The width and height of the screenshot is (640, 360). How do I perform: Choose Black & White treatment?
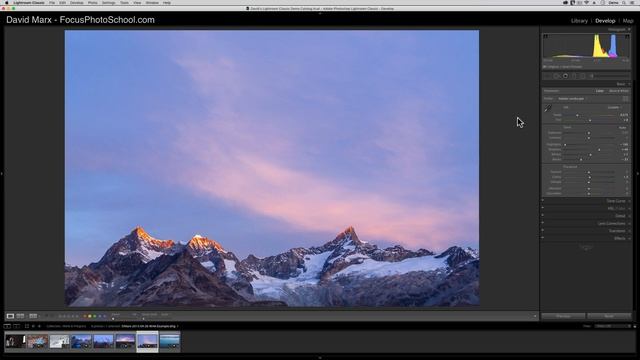(x=619, y=91)
